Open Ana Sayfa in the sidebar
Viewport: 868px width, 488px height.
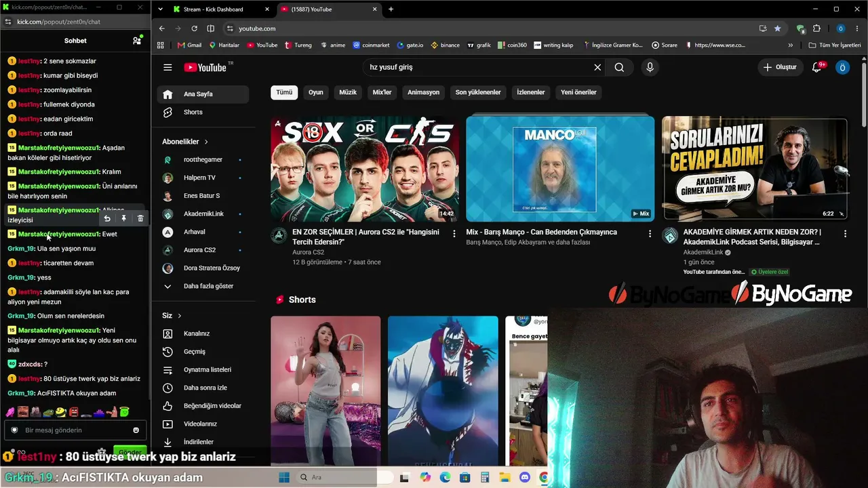pyautogui.click(x=203, y=94)
